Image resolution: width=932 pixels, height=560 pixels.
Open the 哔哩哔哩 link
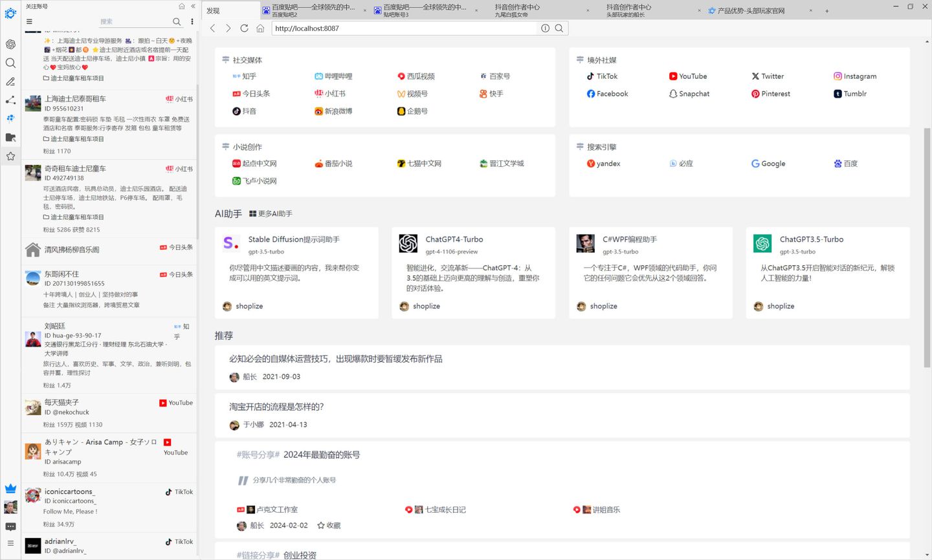coord(333,76)
